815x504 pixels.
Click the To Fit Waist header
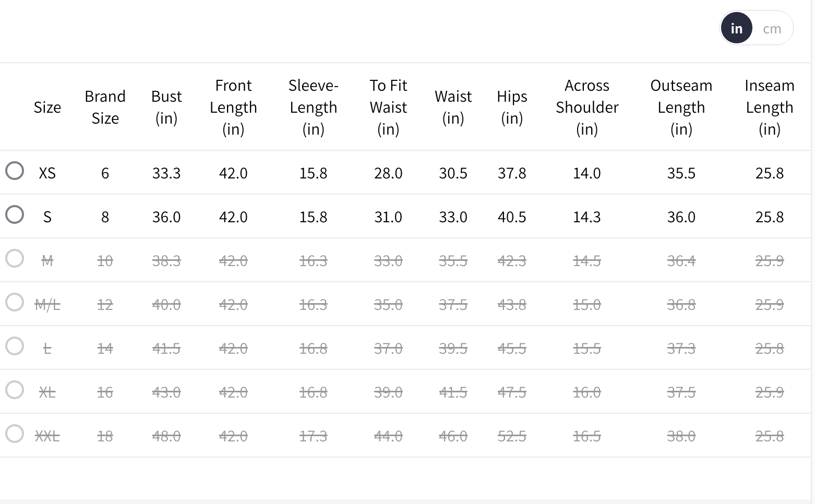point(388,107)
